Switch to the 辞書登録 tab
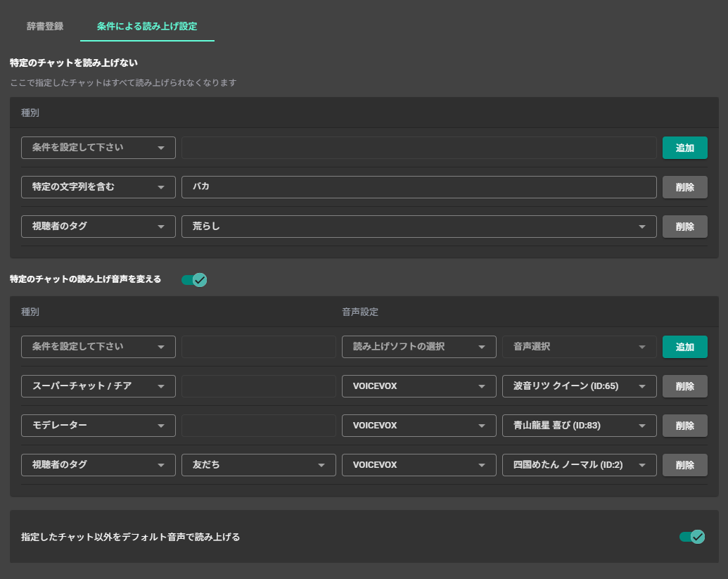 44,27
